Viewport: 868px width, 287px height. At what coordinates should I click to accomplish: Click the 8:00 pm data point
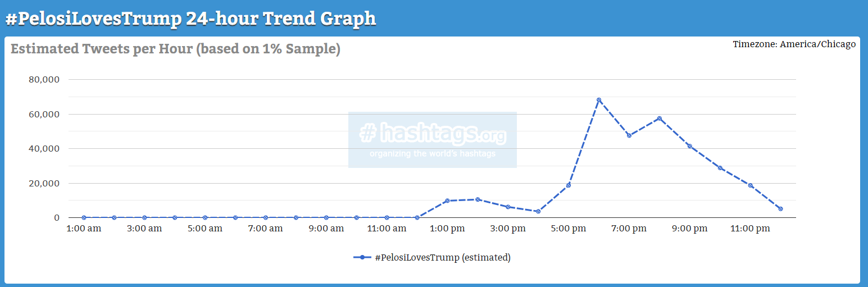click(660, 119)
